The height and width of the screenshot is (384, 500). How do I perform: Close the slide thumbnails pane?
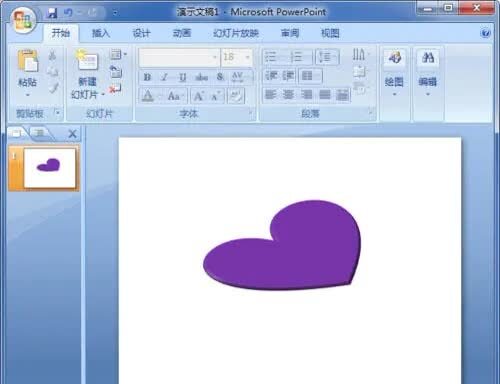click(x=72, y=134)
